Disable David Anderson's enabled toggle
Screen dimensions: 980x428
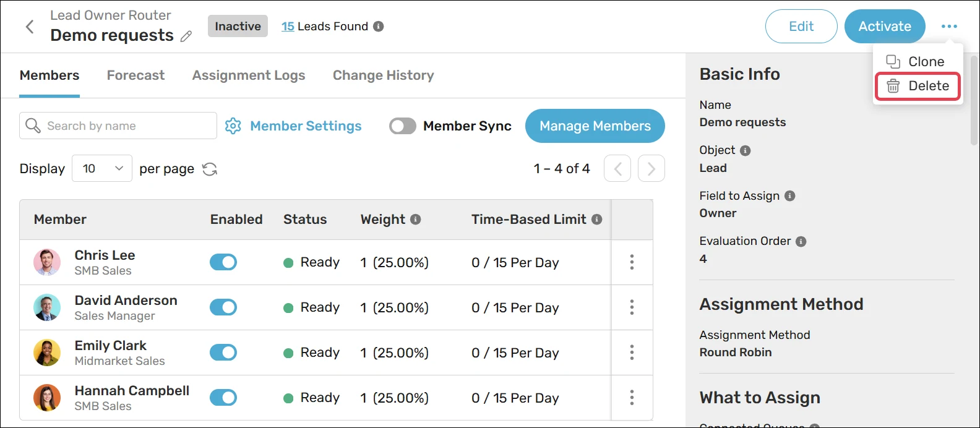point(223,307)
